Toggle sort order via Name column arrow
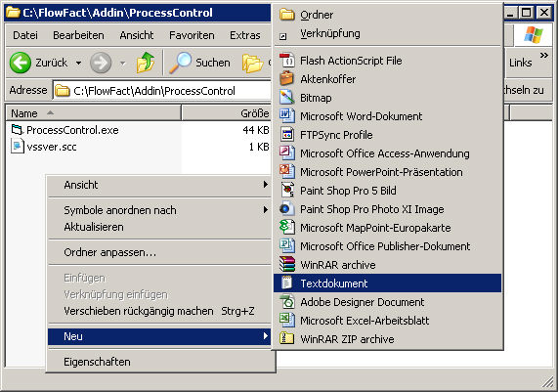 point(50,112)
